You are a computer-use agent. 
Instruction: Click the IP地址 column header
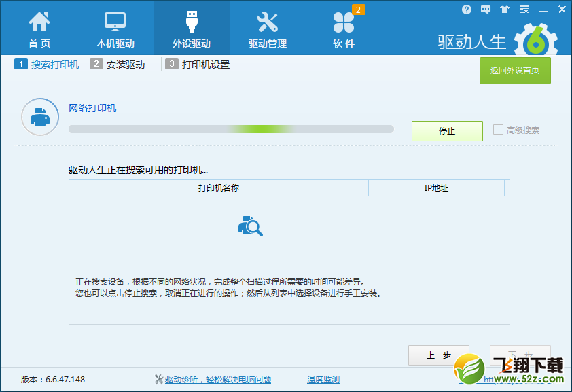pyautogui.click(x=436, y=188)
